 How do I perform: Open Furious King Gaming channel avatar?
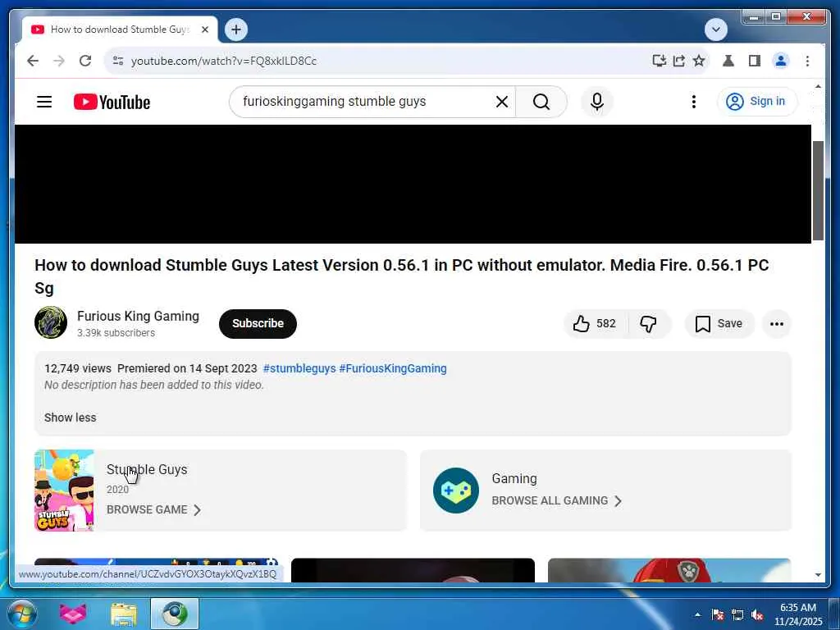click(x=51, y=322)
